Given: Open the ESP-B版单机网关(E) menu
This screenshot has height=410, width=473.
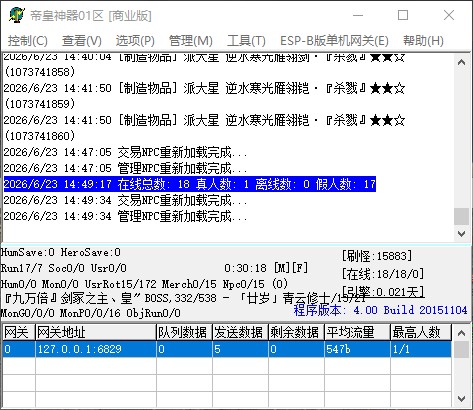Looking at the screenshot, I should [x=334, y=41].
